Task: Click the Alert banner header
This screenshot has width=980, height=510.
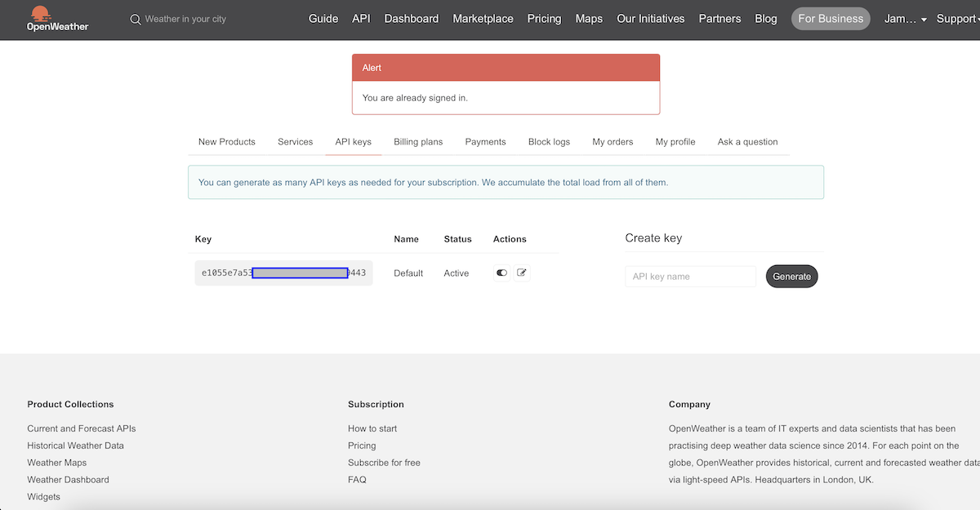Action: 506,68
